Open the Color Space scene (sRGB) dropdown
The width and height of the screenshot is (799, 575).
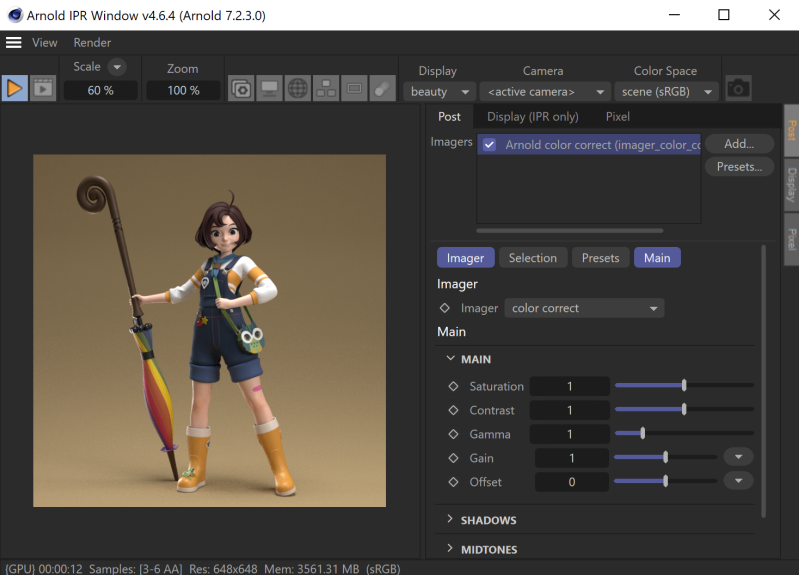point(666,92)
